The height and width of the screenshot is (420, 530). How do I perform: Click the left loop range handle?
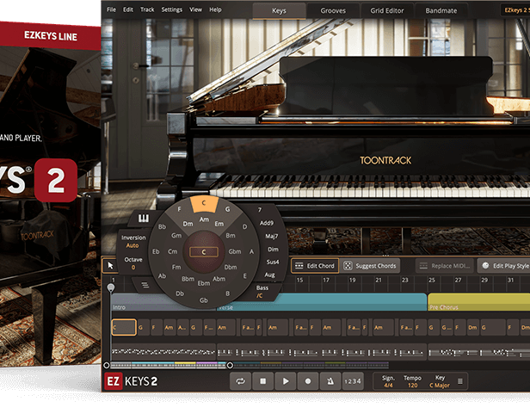[x=107, y=365]
